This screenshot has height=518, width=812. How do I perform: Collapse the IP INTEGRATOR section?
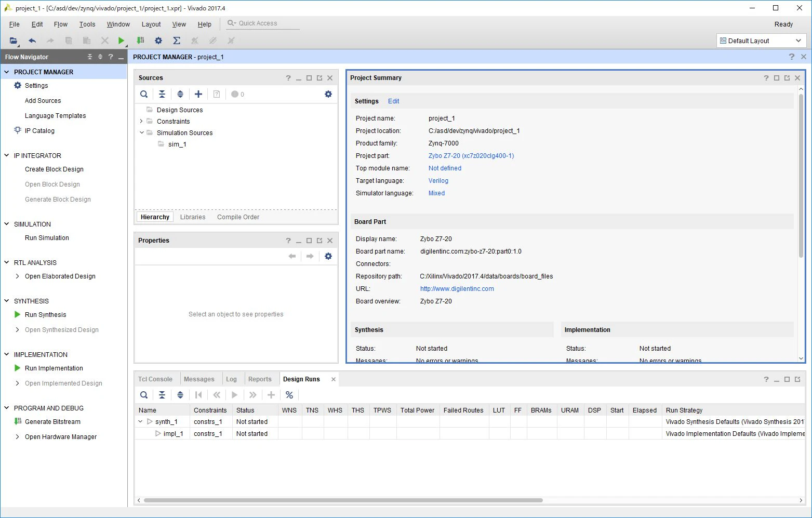7,155
